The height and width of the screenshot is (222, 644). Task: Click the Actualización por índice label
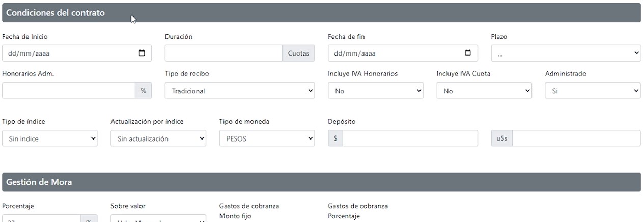147,122
